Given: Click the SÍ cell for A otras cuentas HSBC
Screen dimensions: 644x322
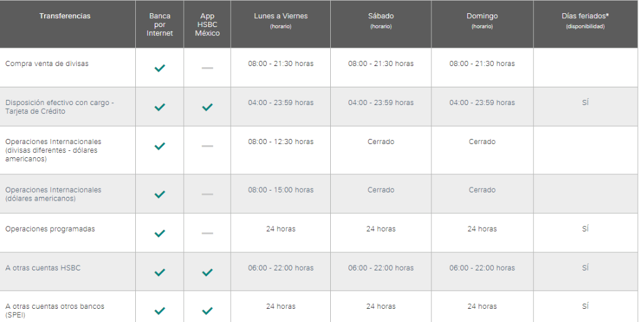Looking at the screenshot, I should (x=585, y=268).
